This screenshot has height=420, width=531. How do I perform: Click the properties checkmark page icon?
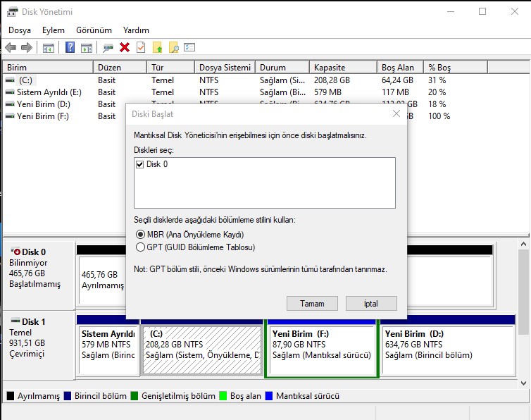[141, 47]
